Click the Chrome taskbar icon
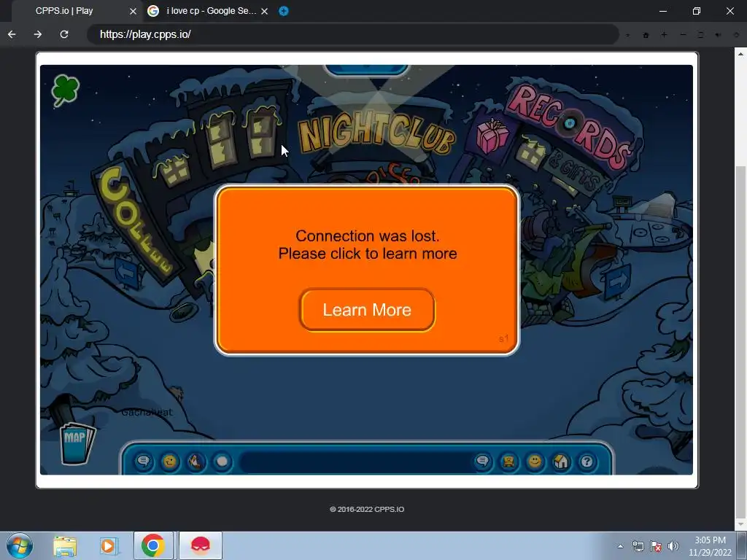The height and width of the screenshot is (560, 747). (x=153, y=545)
